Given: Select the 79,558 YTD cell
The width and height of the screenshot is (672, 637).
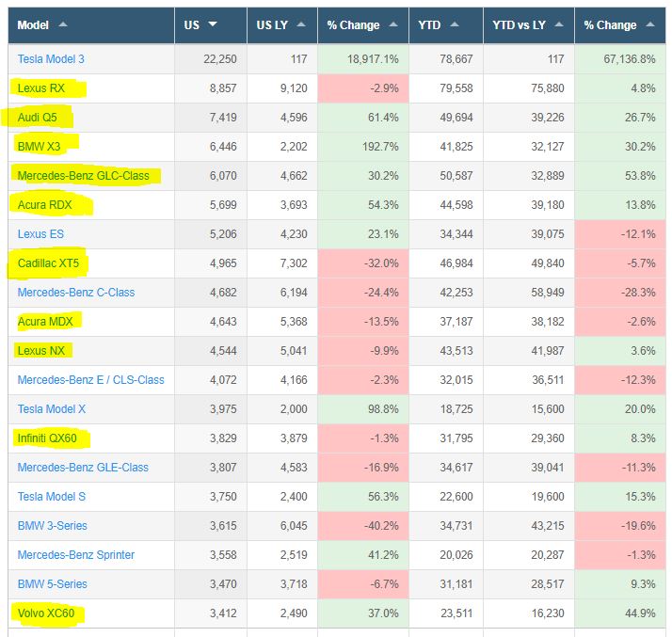Looking at the screenshot, I should tap(446, 88).
